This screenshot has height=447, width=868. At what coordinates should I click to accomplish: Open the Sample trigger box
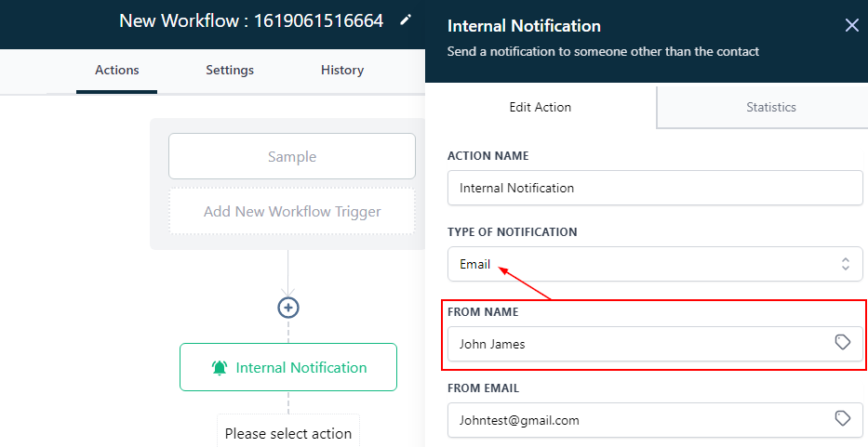pos(292,156)
